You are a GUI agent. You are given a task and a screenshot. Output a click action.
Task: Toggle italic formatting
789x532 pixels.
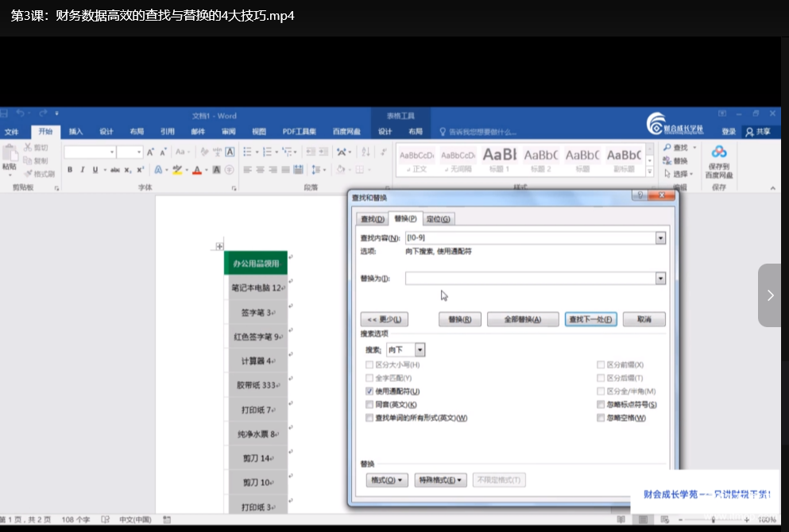click(83, 170)
